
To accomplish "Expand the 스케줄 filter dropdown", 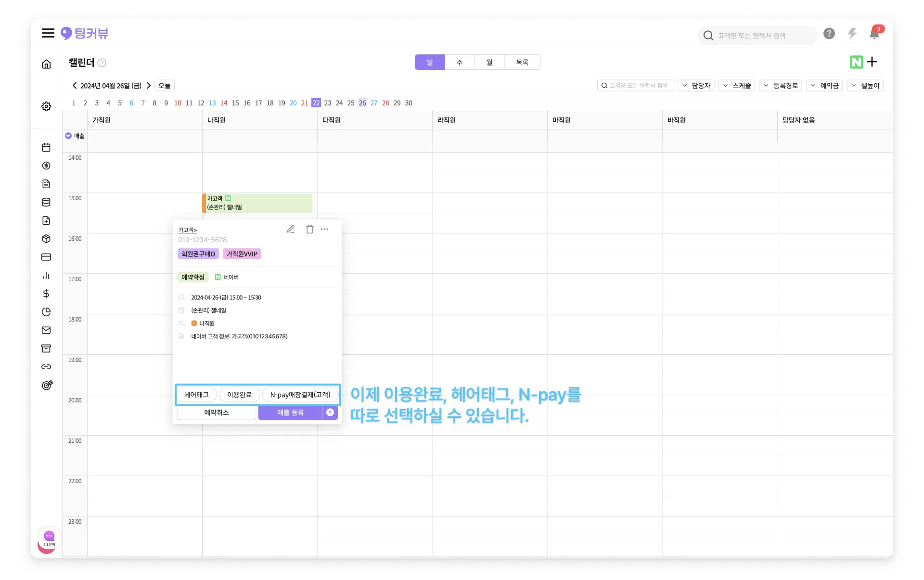I will pos(737,86).
